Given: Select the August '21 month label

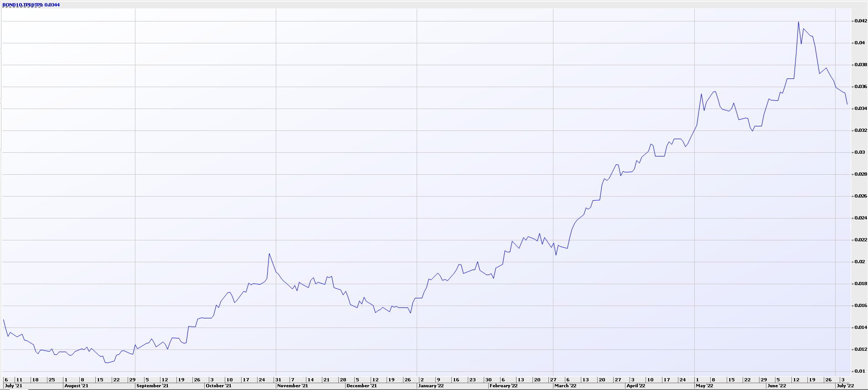Looking at the screenshot, I should pyautogui.click(x=77, y=386).
